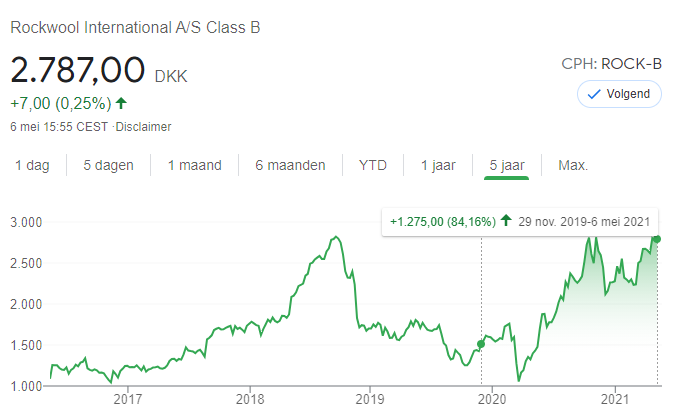
Task: Click the CPH: ROCK-B ticker label
Action: pyautogui.click(x=611, y=64)
